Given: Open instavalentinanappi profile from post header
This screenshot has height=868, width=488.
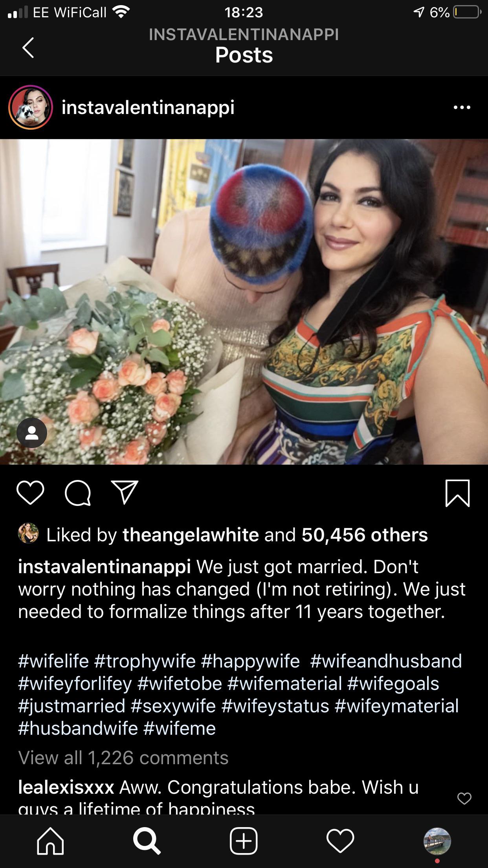Looking at the screenshot, I should [x=148, y=107].
